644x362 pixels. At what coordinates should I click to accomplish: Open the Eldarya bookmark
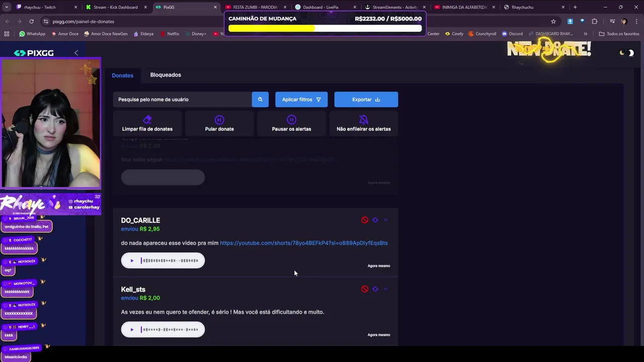point(143,34)
